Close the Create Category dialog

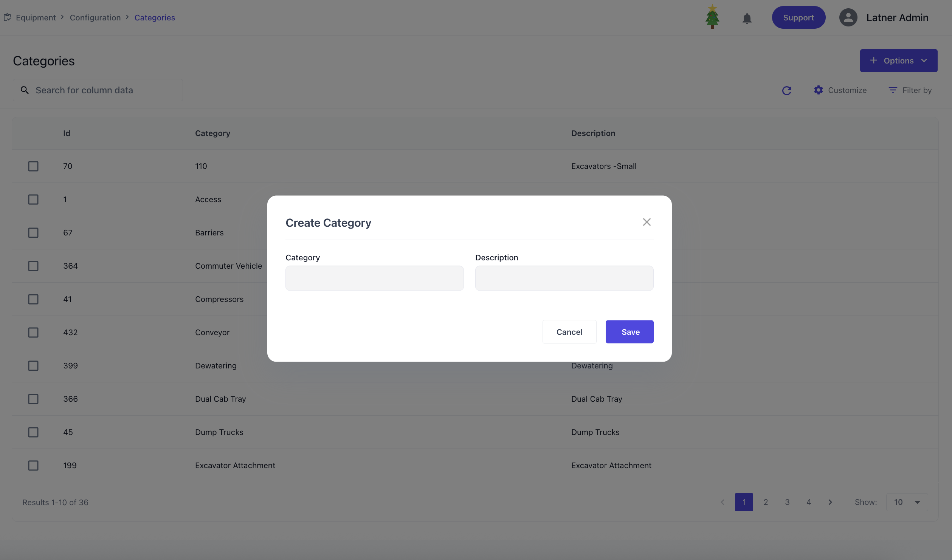click(647, 222)
